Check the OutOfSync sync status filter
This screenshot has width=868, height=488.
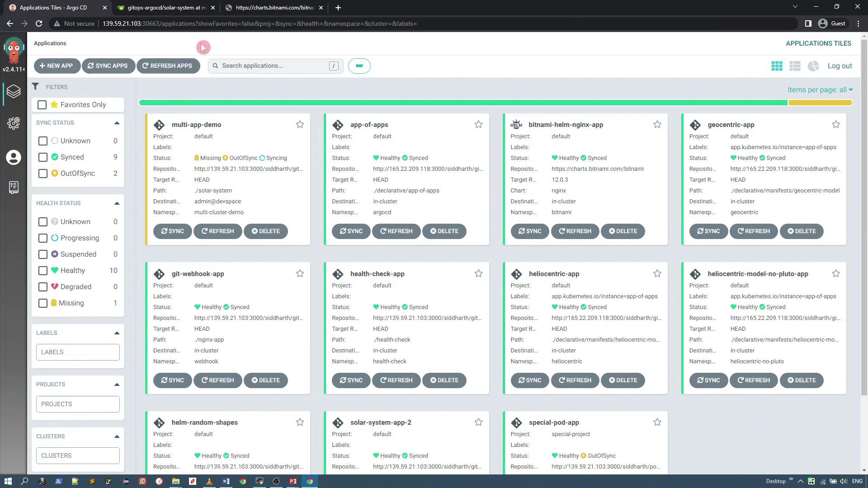[x=43, y=174]
